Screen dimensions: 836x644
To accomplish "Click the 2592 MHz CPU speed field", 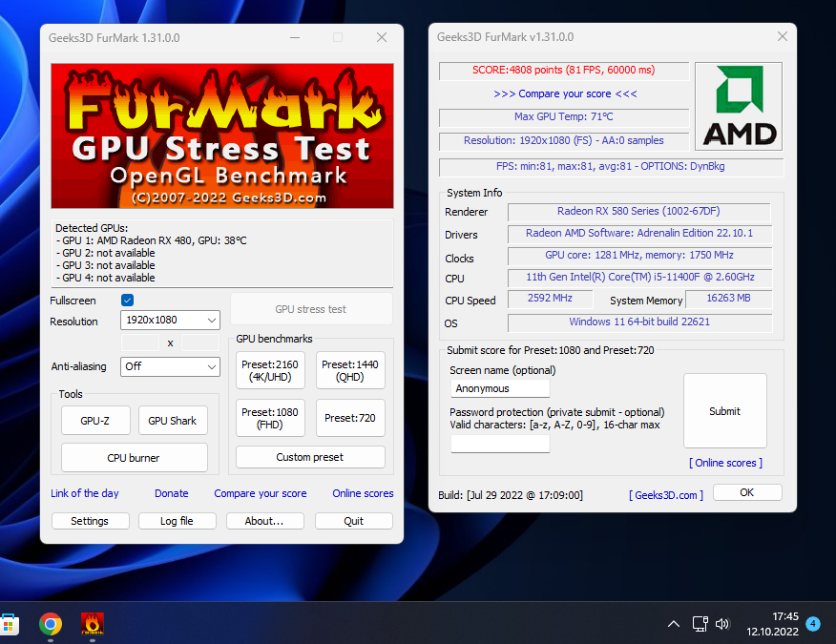I will (x=551, y=299).
